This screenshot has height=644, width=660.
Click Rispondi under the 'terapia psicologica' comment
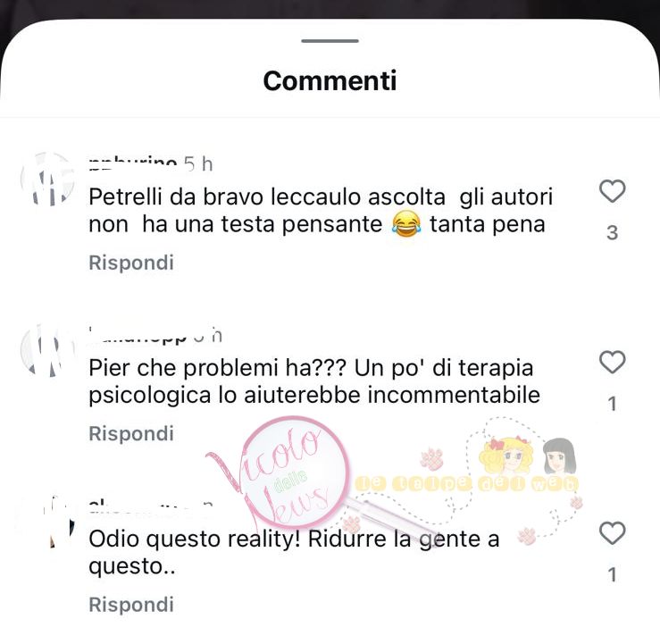click(x=131, y=433)
